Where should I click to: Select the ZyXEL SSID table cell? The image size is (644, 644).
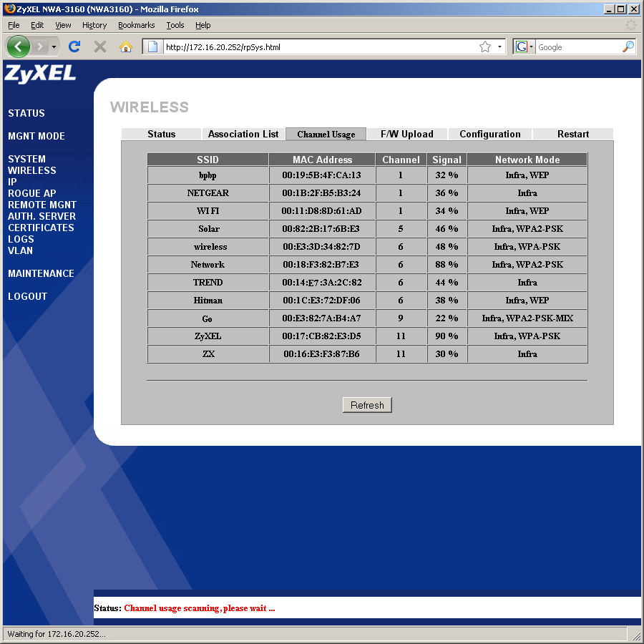click(208, 336)
